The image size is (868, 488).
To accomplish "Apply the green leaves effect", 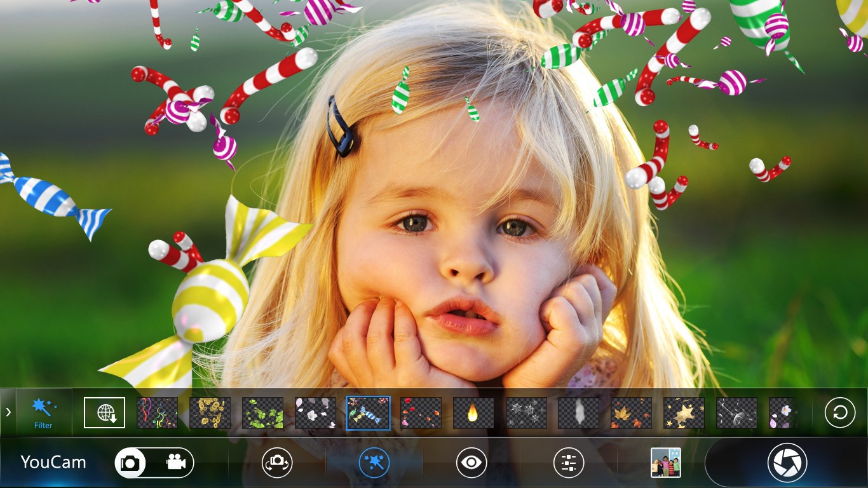I will [x=262, y=413].
